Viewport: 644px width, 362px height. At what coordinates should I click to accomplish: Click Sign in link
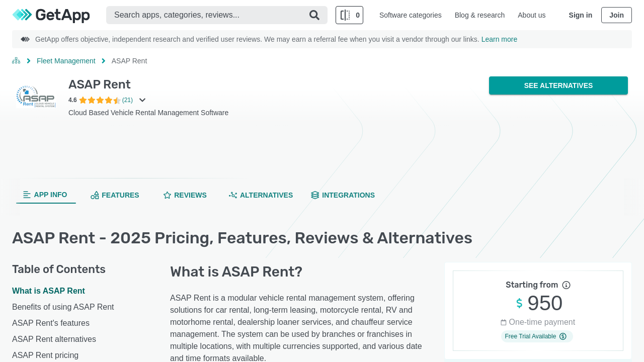click(580, 15)
